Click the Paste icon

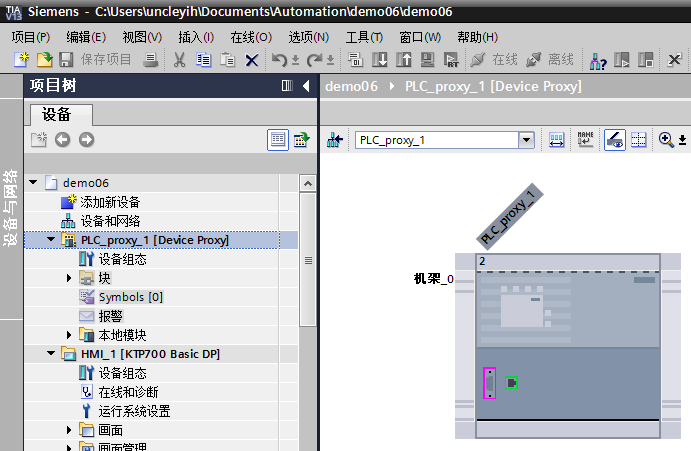coord(227,60)
